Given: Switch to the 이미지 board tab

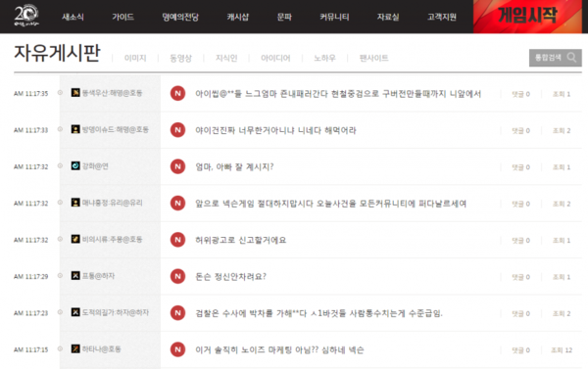Looking at the screenshot, I should pos(135,58).
